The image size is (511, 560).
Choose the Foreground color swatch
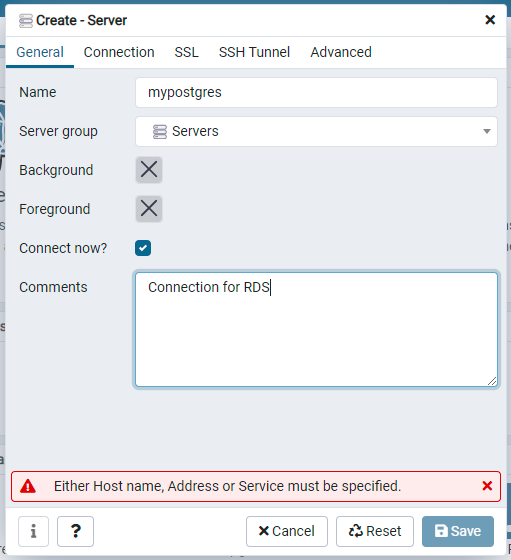coord(149,209)
